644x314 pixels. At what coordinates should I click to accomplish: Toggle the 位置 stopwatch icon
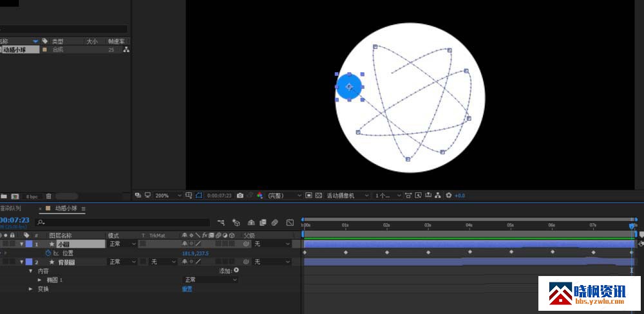(48, 254)
